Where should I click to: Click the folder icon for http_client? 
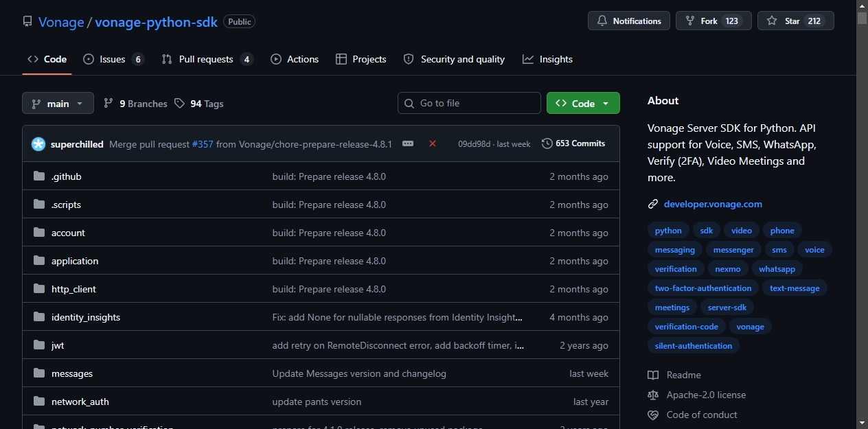coord(39,289)
